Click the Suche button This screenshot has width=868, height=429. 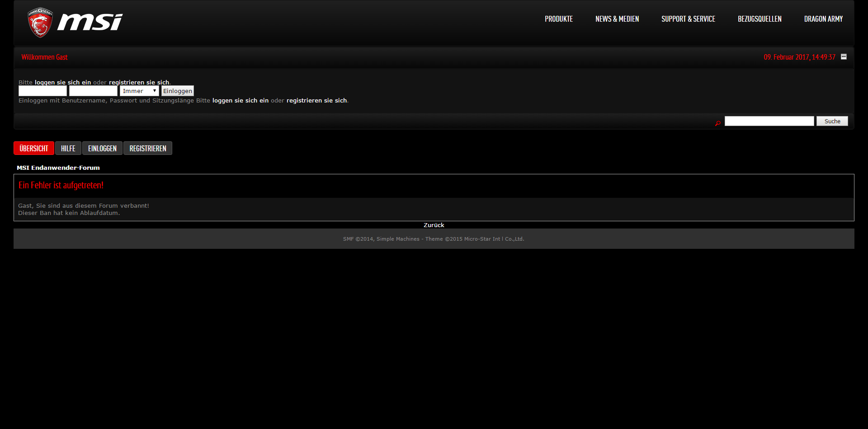832,121
